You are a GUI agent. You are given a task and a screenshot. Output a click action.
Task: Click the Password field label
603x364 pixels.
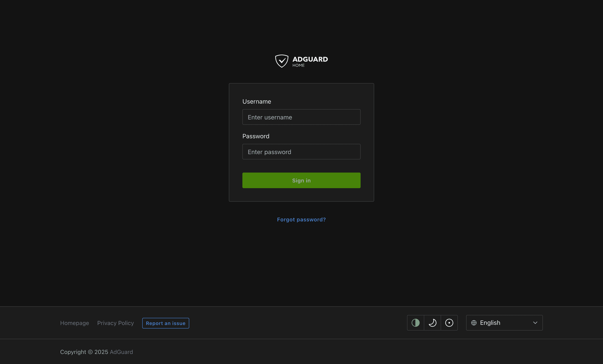pyautogui.click(x=256, y=136)
